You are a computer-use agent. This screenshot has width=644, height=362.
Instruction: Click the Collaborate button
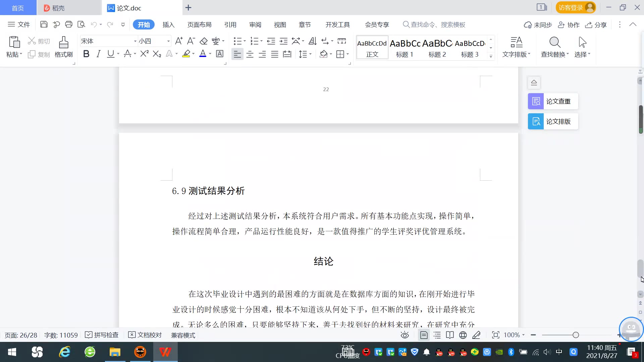tap(569, 25)
